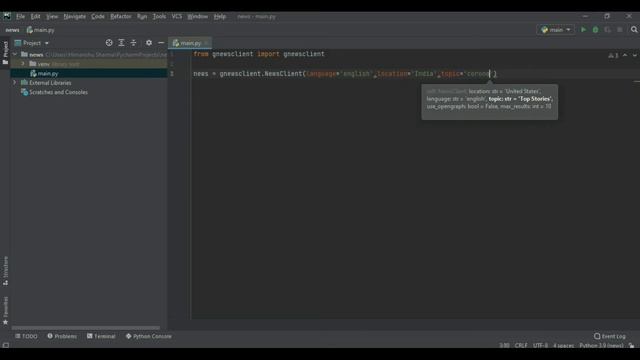Click Python 3.9 interpreter in status bar

tap(601, 345)
